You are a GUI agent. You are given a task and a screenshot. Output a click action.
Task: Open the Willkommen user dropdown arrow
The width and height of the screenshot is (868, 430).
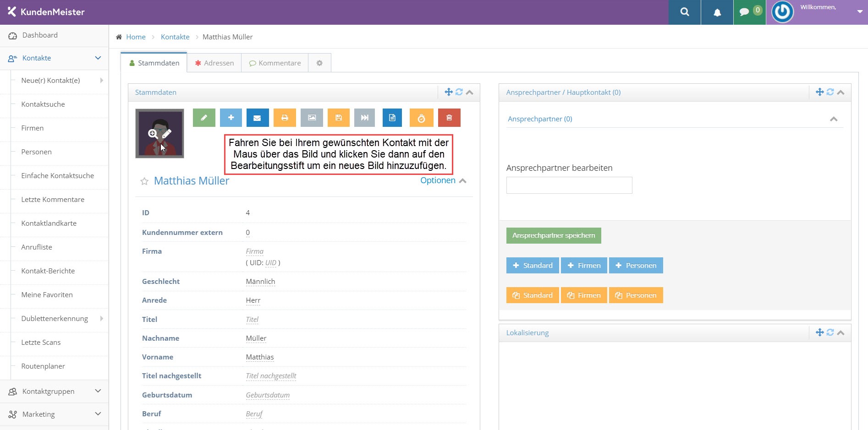(x=860, y=12)
